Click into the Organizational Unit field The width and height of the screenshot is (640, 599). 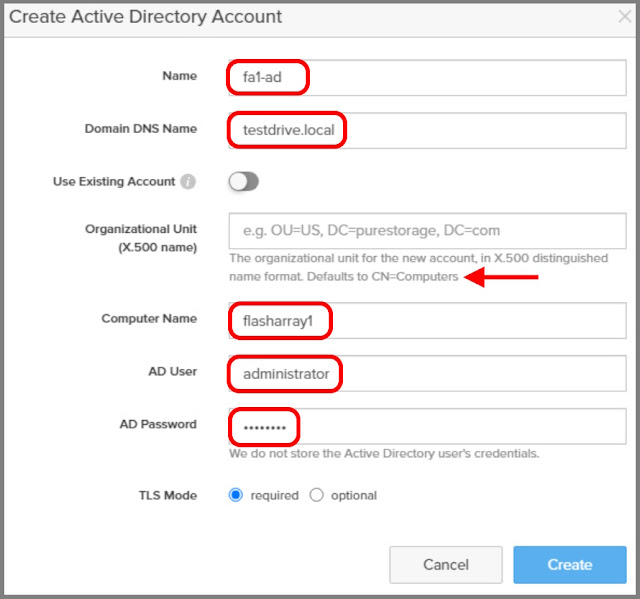[427, 231]
